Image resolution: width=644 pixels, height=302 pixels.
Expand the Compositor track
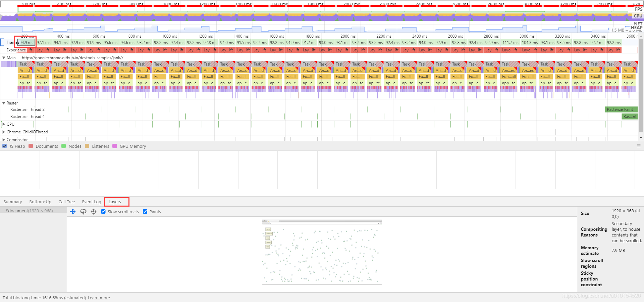click(x=4, y=139)
